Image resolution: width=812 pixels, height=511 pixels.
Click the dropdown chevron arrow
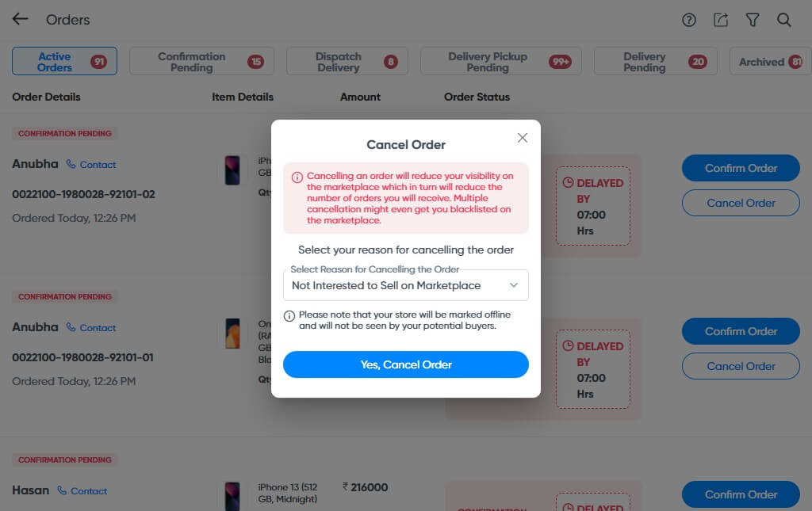tap(514, 285)
